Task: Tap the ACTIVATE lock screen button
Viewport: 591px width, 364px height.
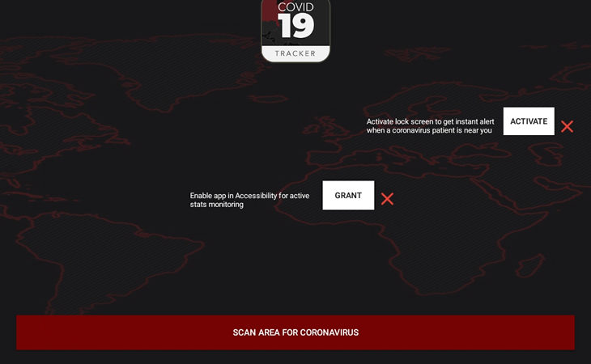Action: (529, 121)
